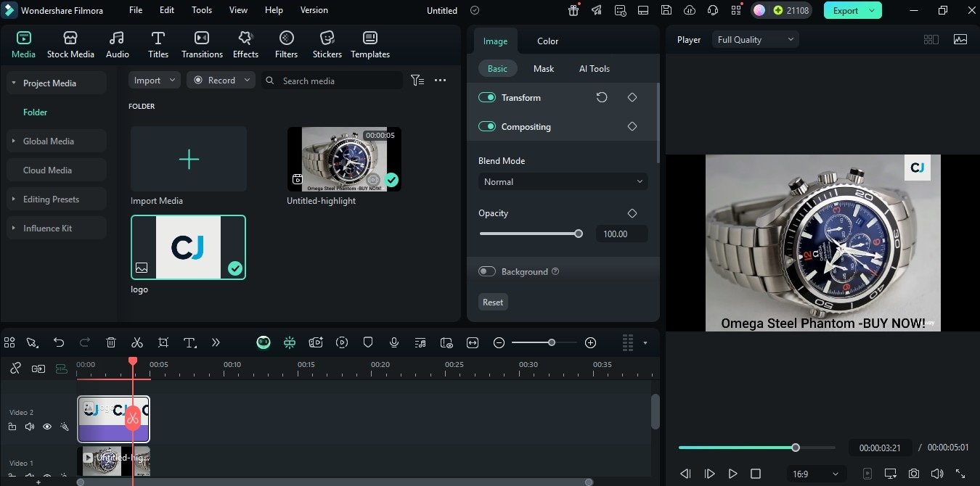The image size is (980, 486).
Task: Open the Titles tab
Action: [x=158, y=45]
